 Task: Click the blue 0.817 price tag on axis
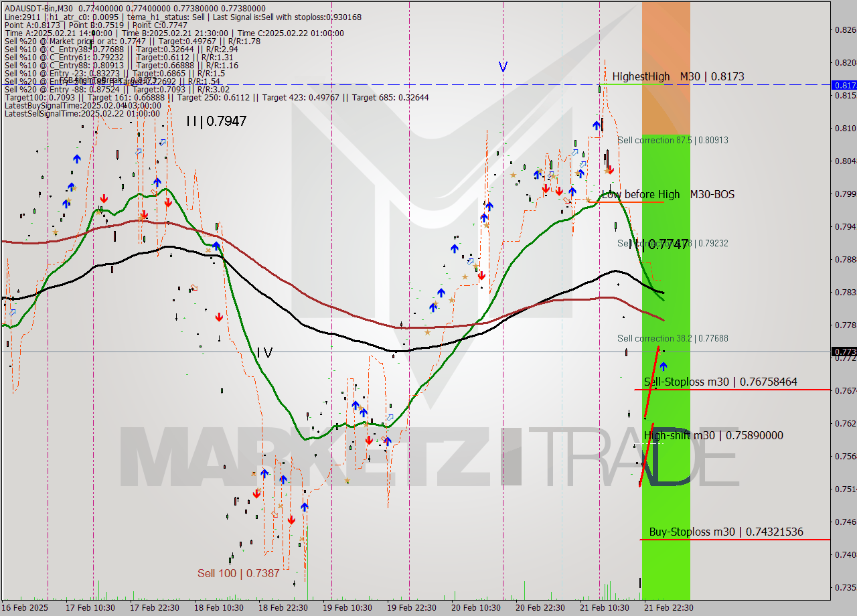843,85
